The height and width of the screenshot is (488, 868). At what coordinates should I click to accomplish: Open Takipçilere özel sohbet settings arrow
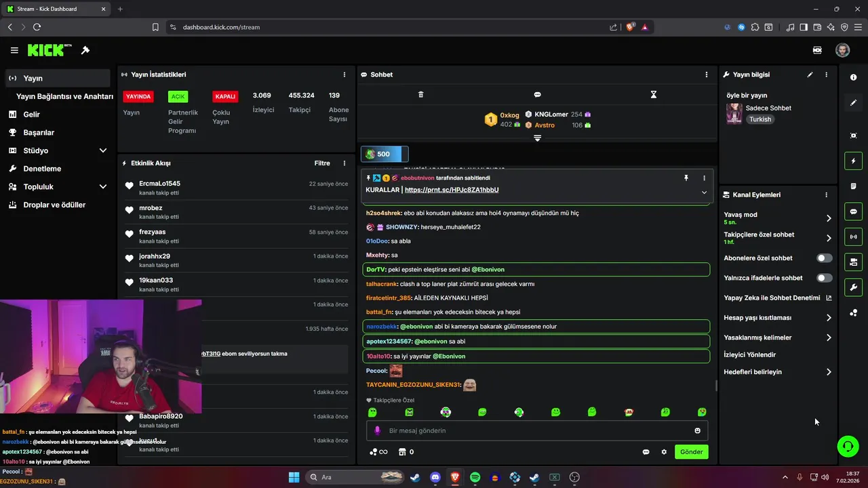pos(829,238)
